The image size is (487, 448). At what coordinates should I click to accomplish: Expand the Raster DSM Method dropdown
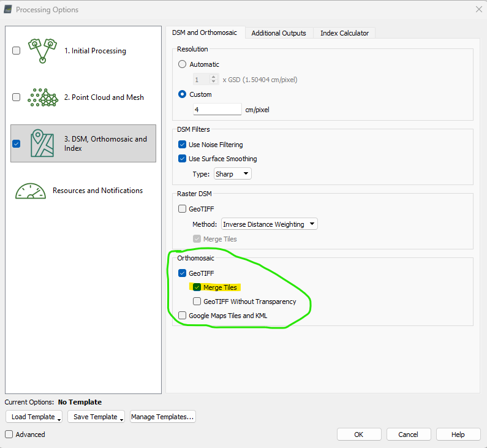pyautogui.click(x=269, y=224)
